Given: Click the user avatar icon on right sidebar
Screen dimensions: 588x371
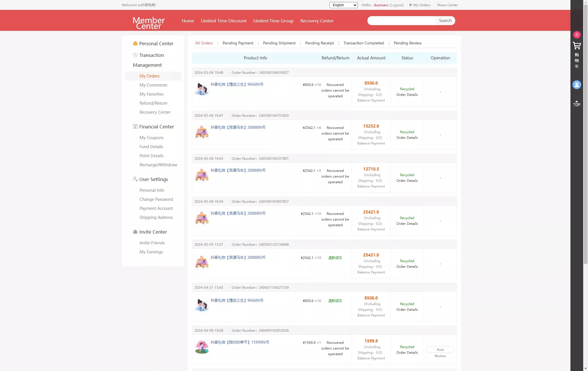Looking at the screenshot, I should [x=577, y=85].
